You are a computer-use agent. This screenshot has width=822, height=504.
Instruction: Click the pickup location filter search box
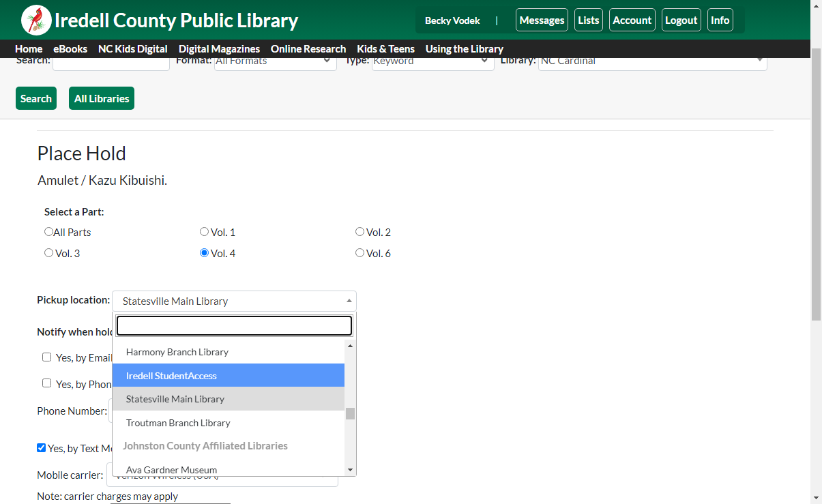click(234, 326)
